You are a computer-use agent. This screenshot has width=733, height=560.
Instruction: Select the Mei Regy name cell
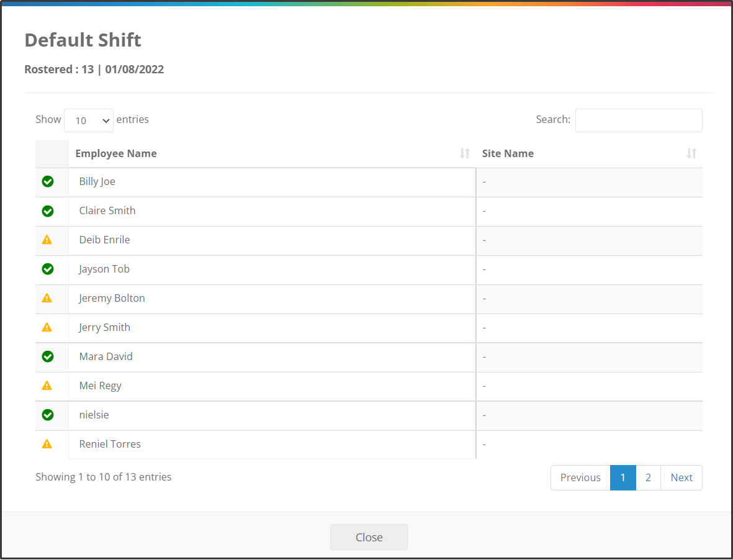click(x=272, y=387)
